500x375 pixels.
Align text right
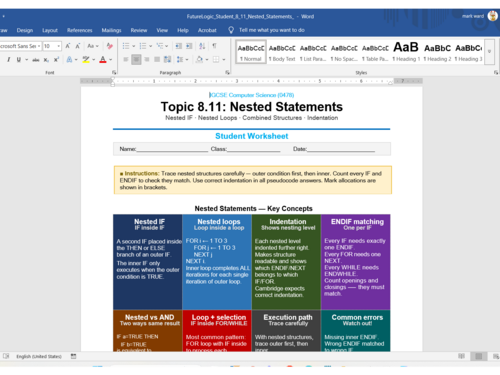tap(147, 60)
